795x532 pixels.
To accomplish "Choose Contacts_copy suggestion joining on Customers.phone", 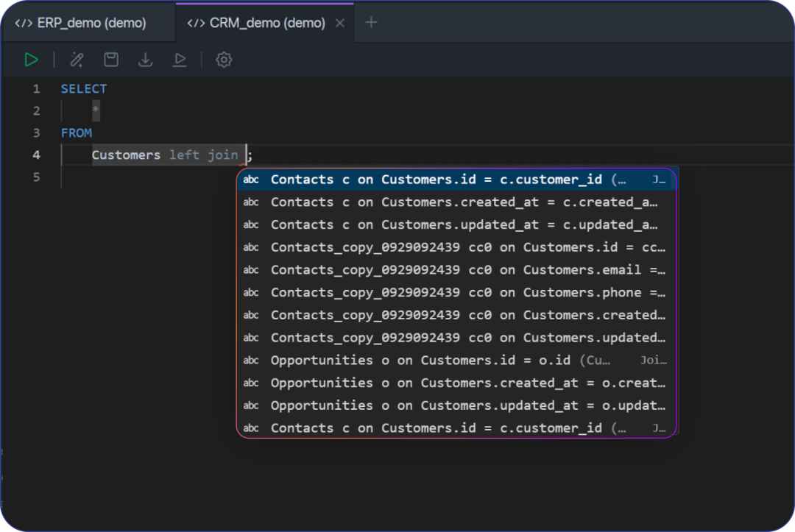I will (456, 292).
